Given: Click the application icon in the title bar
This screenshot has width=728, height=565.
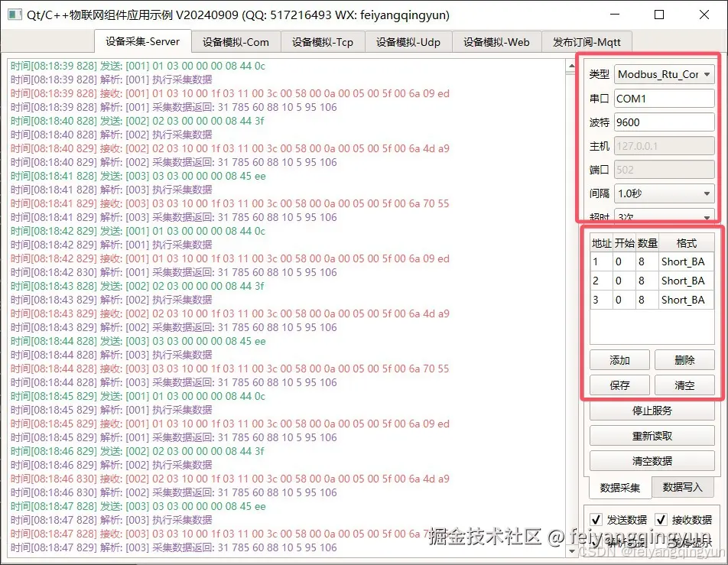Looking at the screenshot, I should (14, 15).
